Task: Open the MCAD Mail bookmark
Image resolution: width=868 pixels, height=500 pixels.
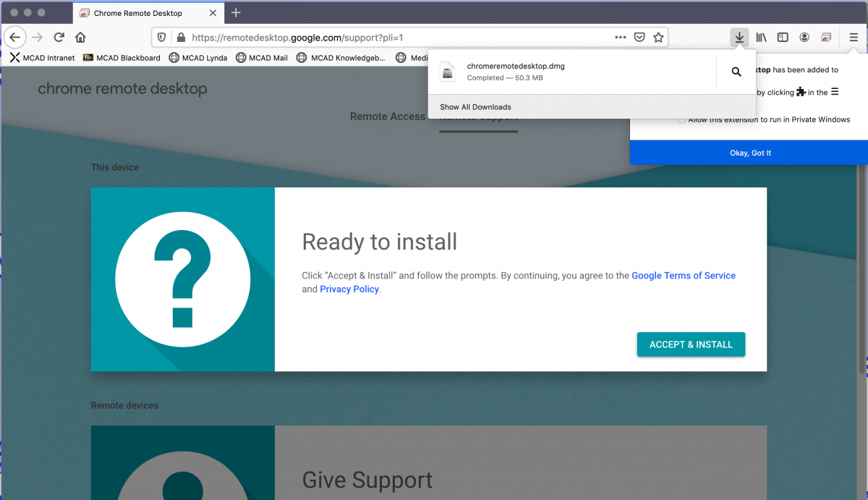Action: click(261, 58)
